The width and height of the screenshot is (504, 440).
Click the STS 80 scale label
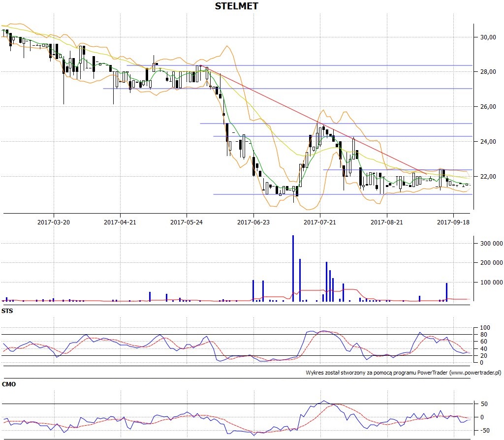click(483, 335)
